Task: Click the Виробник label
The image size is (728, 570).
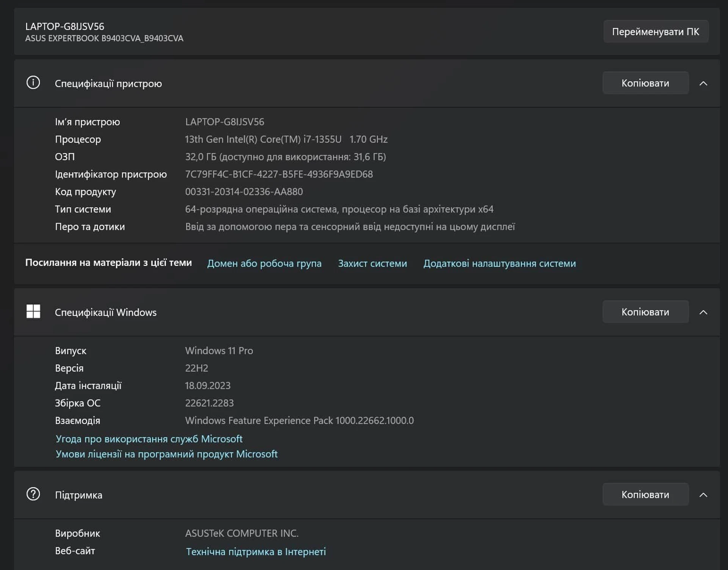Action: 77,533
